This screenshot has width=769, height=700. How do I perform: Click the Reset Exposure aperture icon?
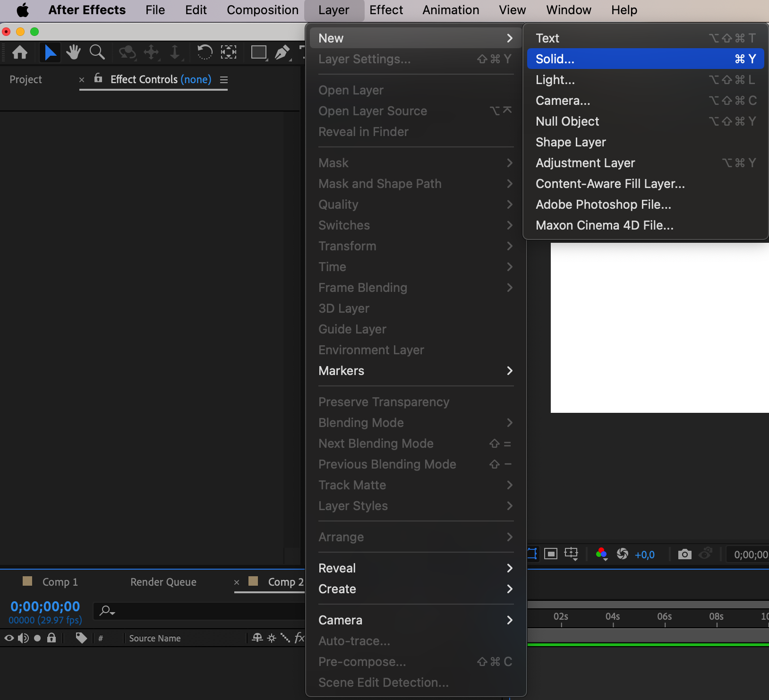tap(623, 554)
